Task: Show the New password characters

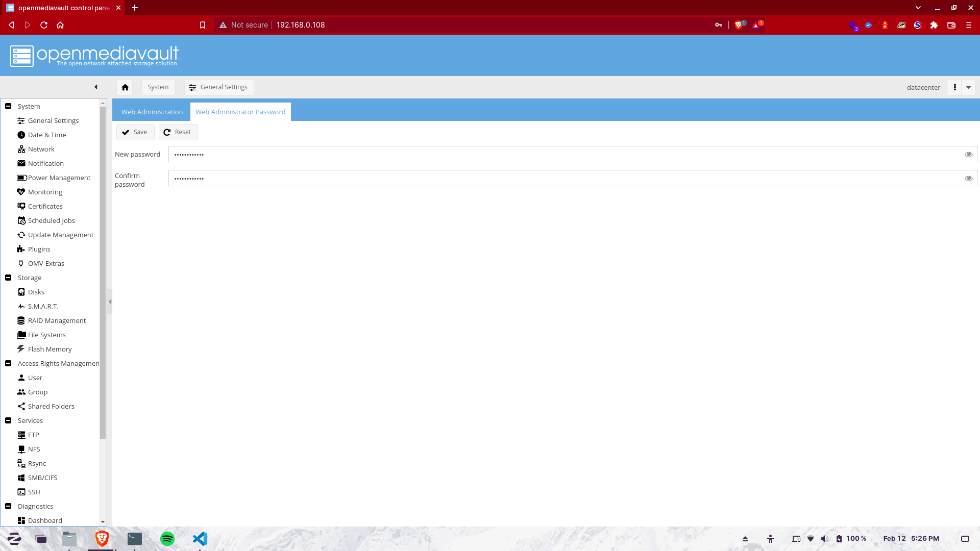Action: (x=968, y=154)
